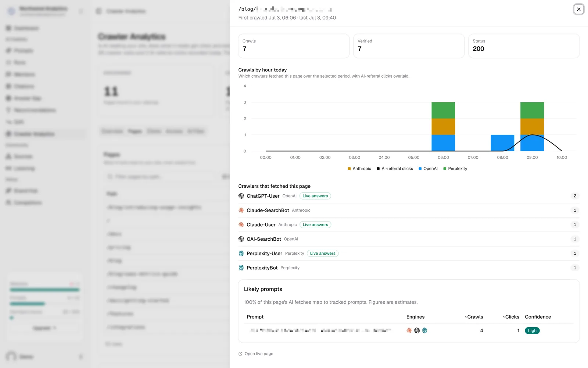Open Listening in the background sidebar
588x368 pixels.
click(24, 169)
